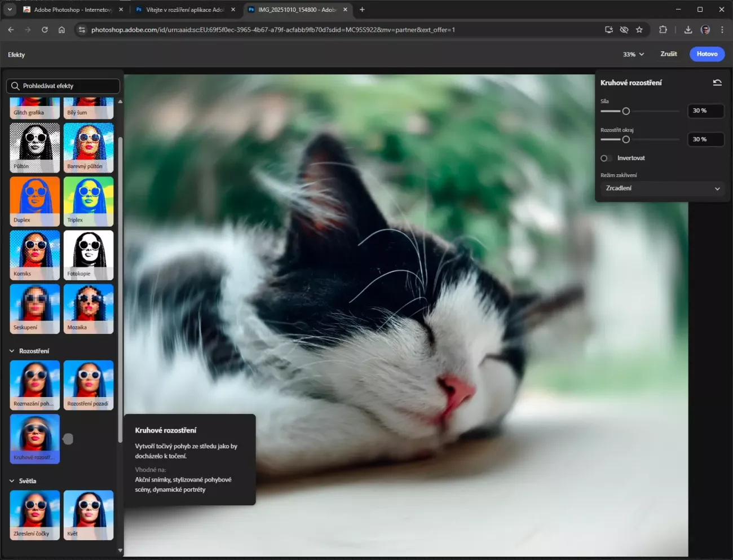Click the blue Hotovo button
The image size is (733, 560).
(706, 54)
